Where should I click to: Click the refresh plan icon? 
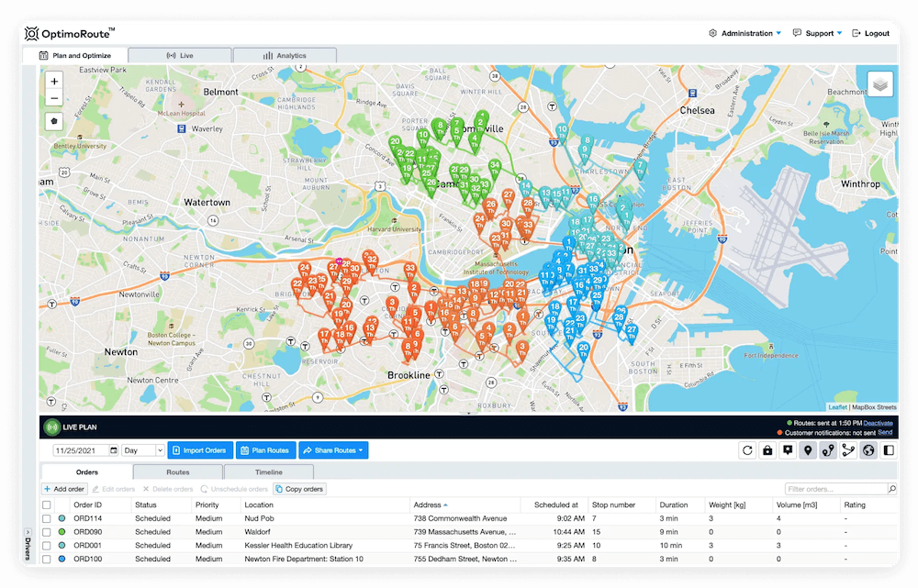(746, 450)
